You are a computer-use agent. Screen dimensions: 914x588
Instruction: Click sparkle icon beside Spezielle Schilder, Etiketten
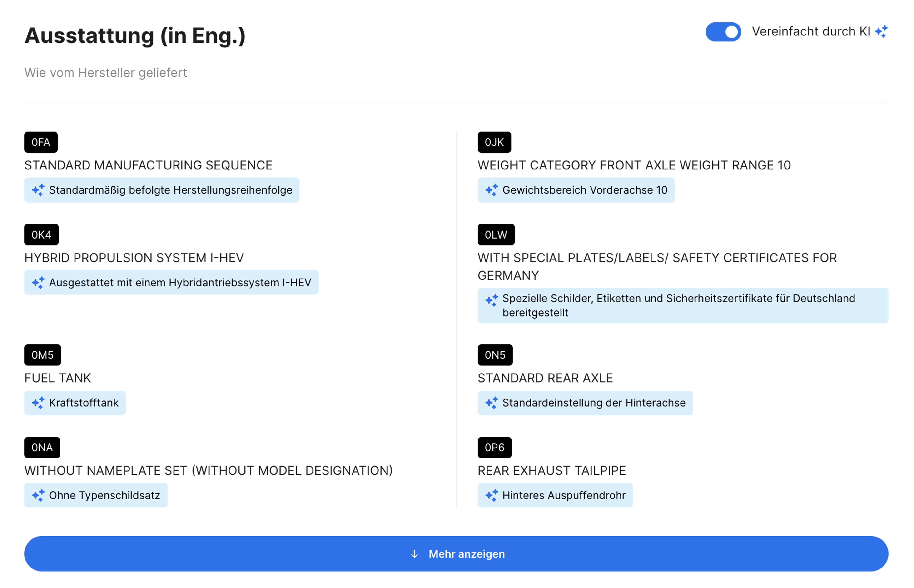[x=491, y=300]
